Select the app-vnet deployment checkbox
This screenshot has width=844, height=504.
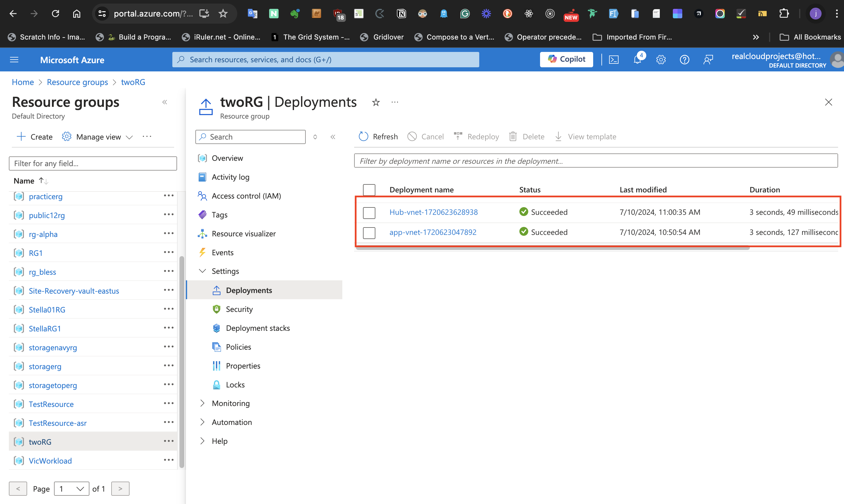(x=369, y=233)
